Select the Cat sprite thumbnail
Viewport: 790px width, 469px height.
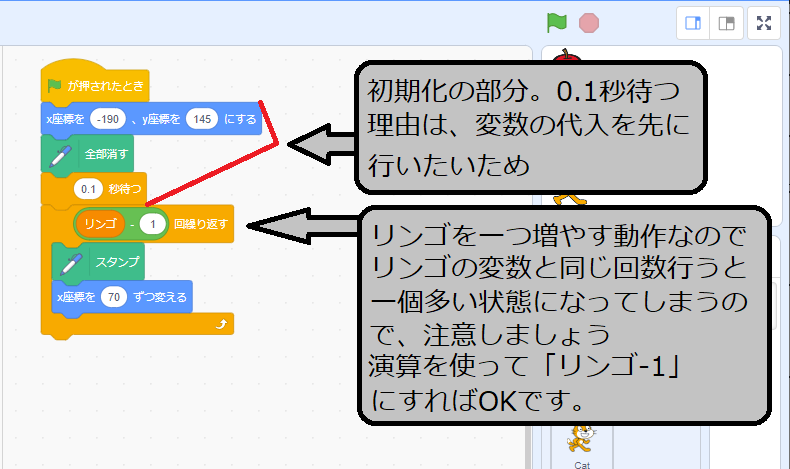pos(582,446)
